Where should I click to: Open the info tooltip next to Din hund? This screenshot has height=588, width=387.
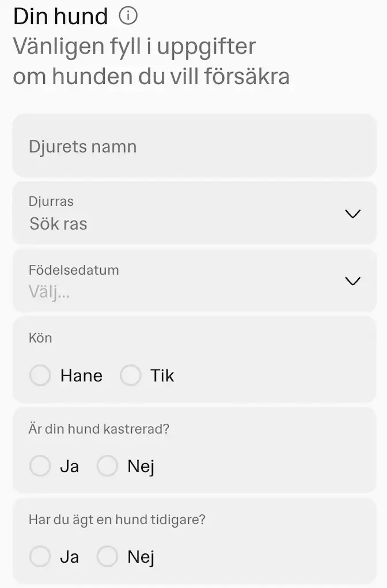[128, 16]
